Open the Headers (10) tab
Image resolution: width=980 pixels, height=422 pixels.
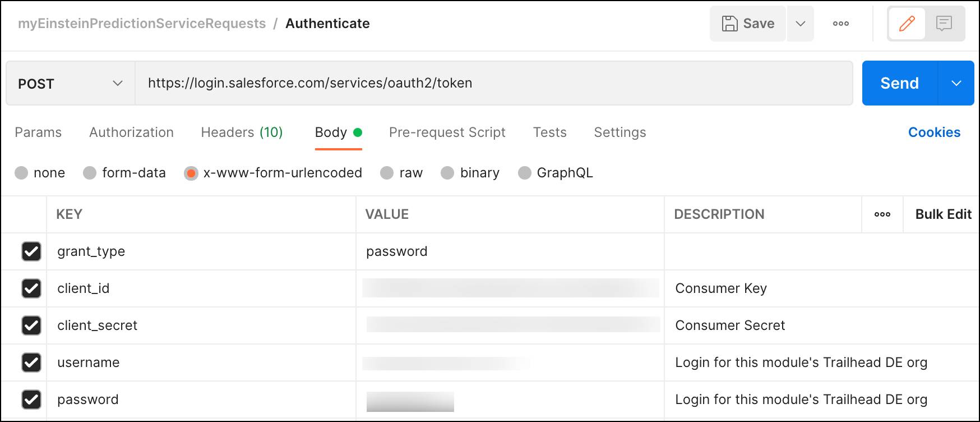(x=242, y=132)
